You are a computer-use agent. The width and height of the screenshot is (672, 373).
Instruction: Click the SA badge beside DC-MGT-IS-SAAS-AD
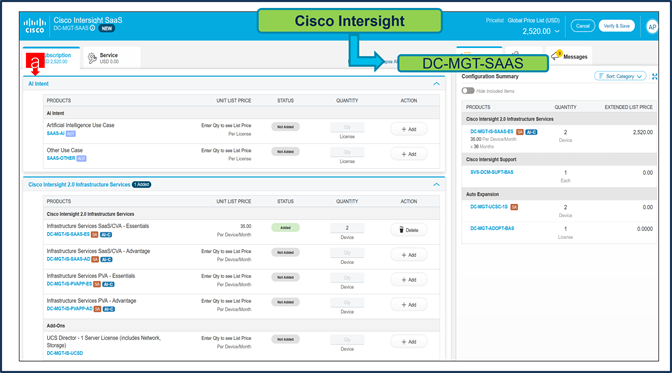click(x=95, y=259)
